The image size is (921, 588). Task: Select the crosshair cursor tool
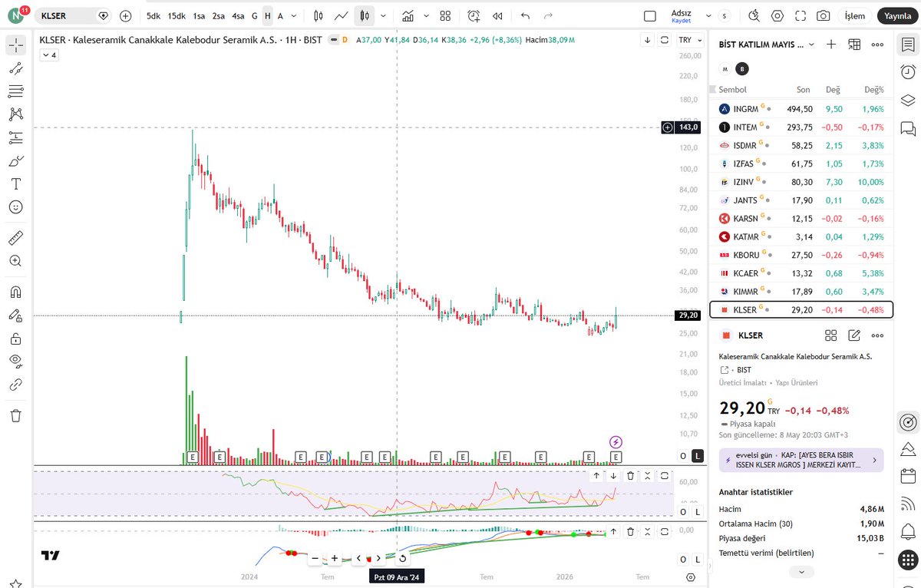[15, 45]
